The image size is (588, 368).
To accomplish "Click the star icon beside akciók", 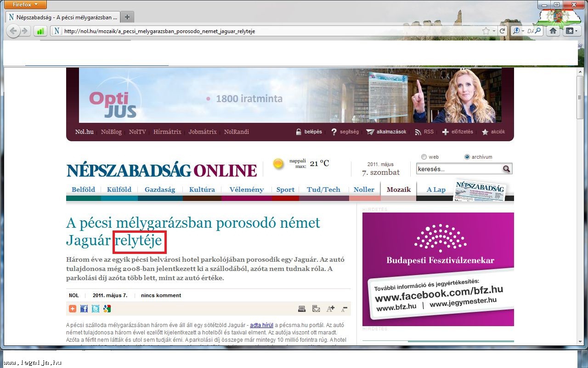I will tap(485, 132).
